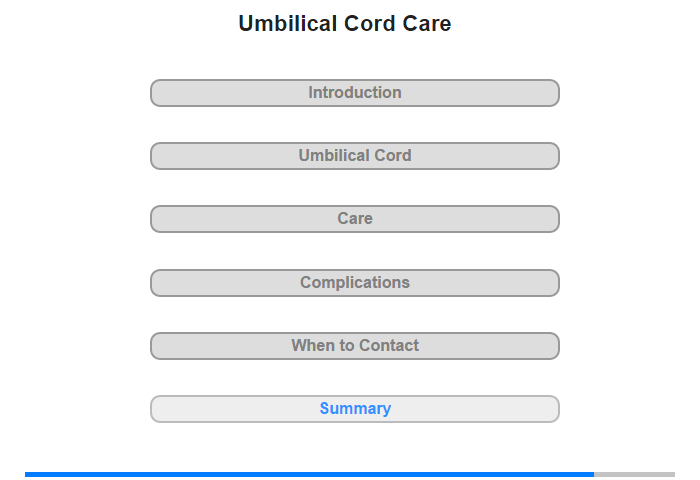700x480 pixels.
Task: Jump to Introduction from the menu
Action: coord(355,93)
